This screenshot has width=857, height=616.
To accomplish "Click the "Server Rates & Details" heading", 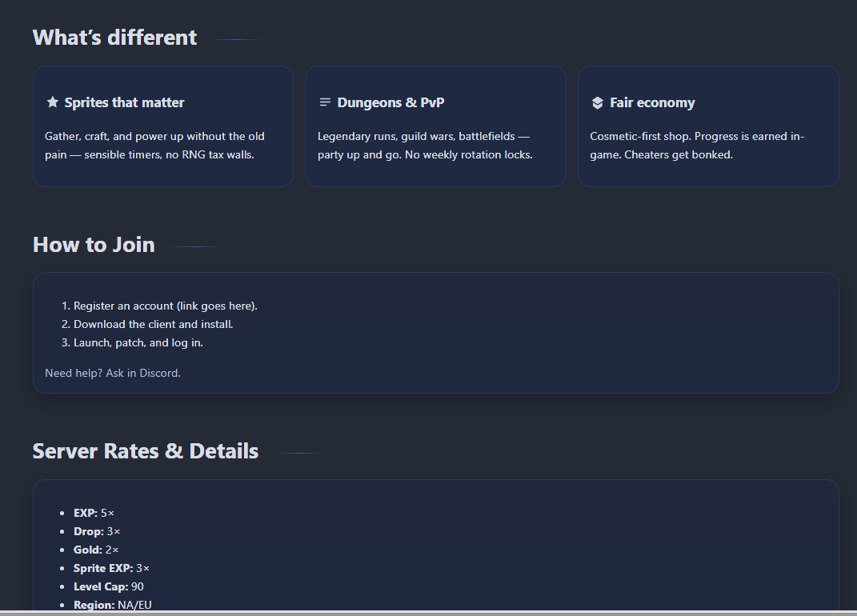I will tap(145, 451).
